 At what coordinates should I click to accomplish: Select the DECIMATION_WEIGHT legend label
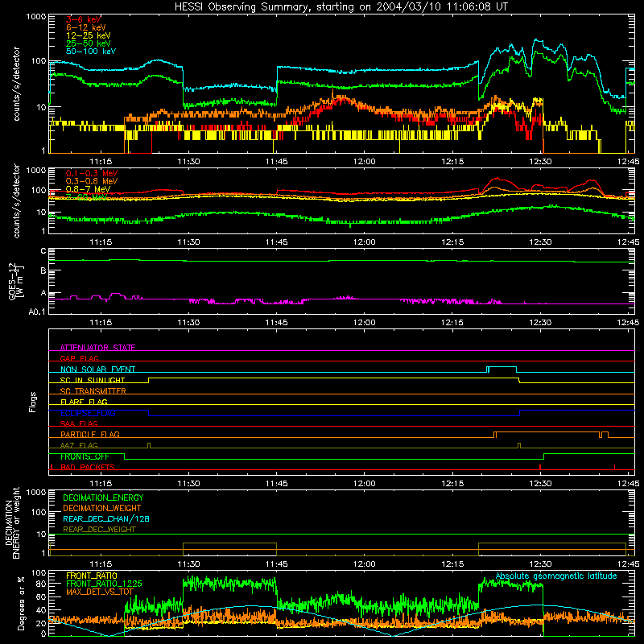click(x=102, y=508)
